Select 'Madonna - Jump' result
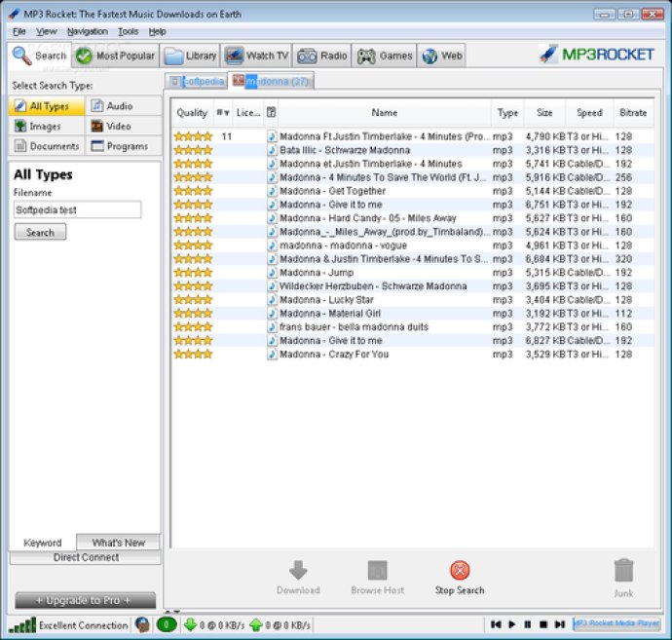The height and width of the screenshot is (640, 672). coord(413,273)
